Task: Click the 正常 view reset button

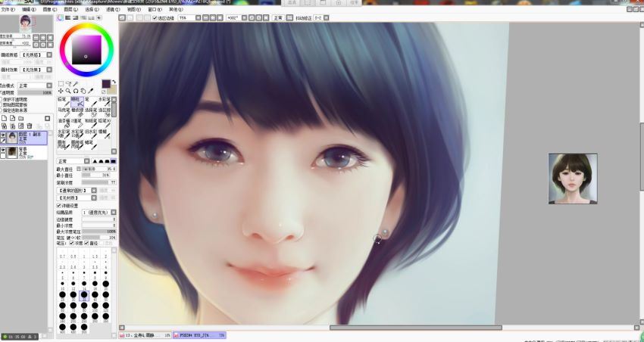Action: [278, 18]
